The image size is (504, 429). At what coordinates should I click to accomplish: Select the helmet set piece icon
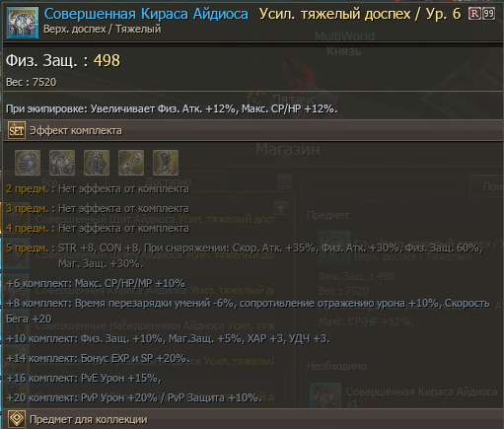(28, 163)
